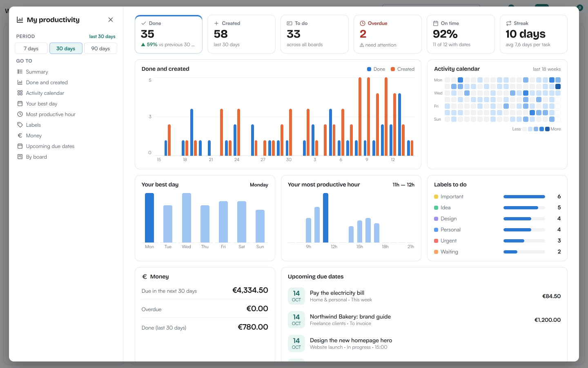Screen dimensions: 588x368
Task: Open the Created 58 stat card
Action: (x=241, y=34)
